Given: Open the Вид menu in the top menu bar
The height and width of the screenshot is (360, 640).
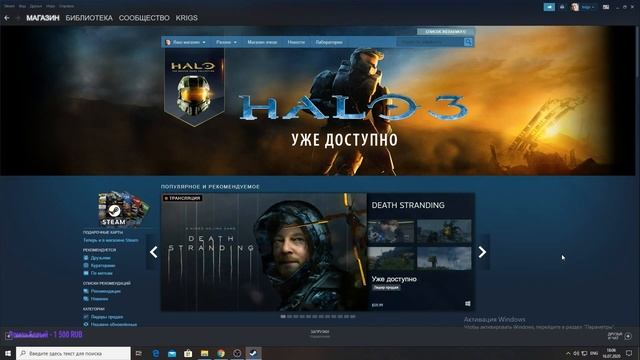Looking at the screenshot, I should [x=22, y=6].
